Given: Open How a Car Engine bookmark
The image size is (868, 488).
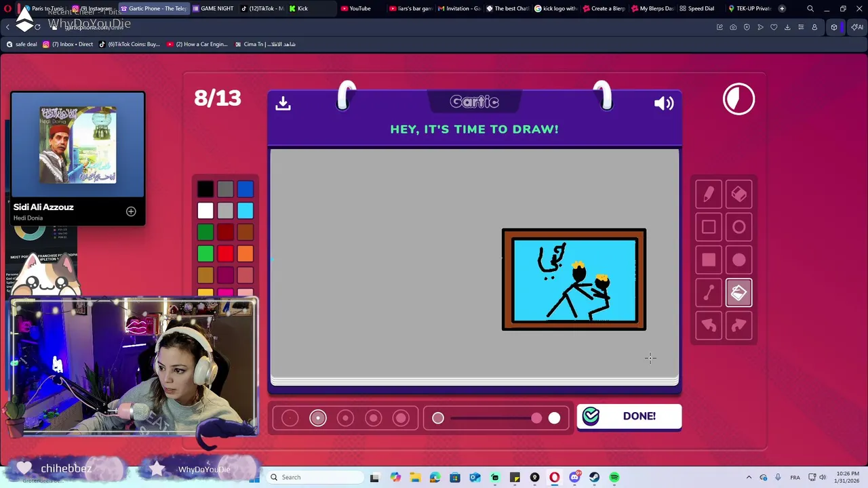Looking at the screenshot, I should tap(197, 44).
